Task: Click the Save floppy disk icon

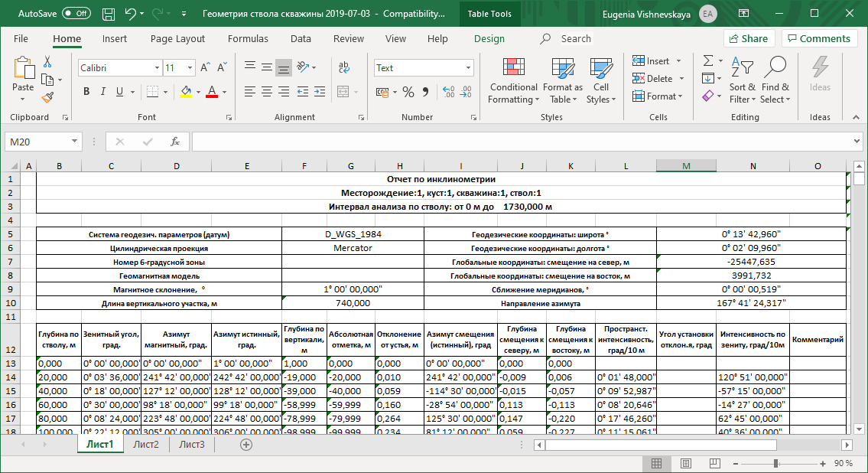Action: [109, 14]
